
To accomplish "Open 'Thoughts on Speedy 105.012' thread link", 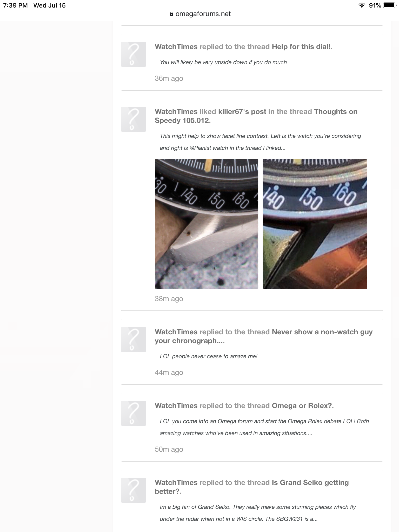I will [256, 116].
